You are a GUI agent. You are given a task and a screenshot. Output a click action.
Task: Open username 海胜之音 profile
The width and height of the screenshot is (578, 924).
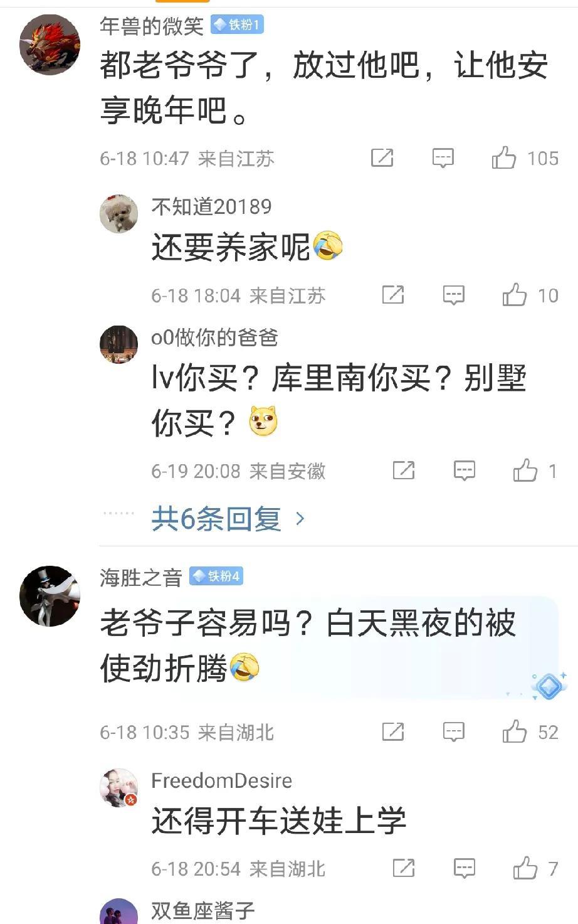141,576
